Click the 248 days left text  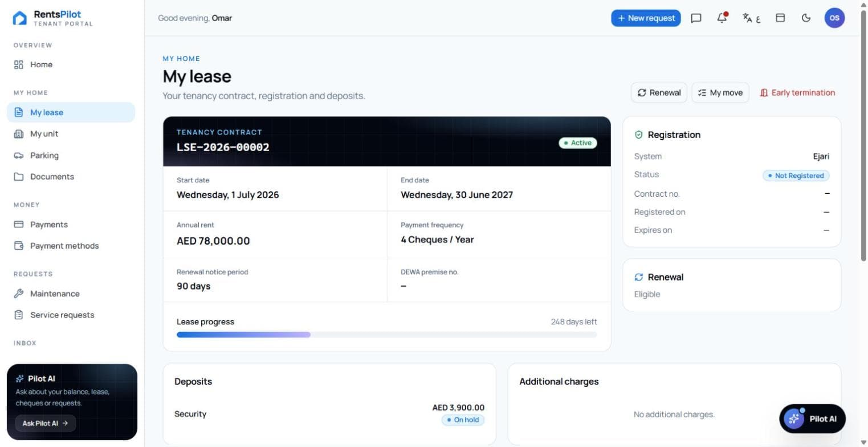coord(574,322)
